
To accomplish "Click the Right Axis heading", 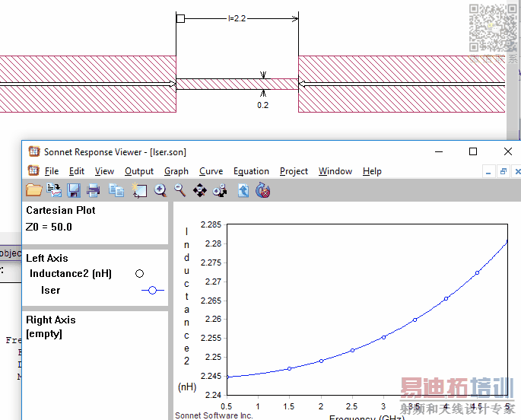I will pyautogui.click(x=51, y=320).
